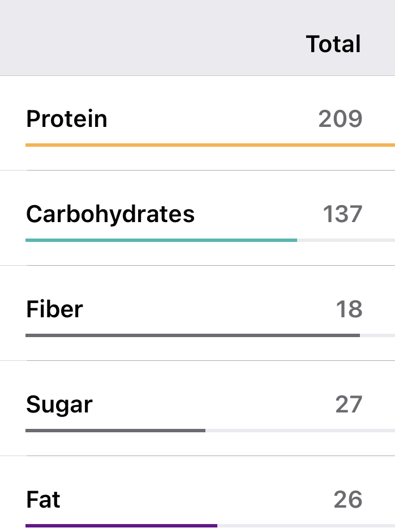Open the Sugar nutrient label

59,405
